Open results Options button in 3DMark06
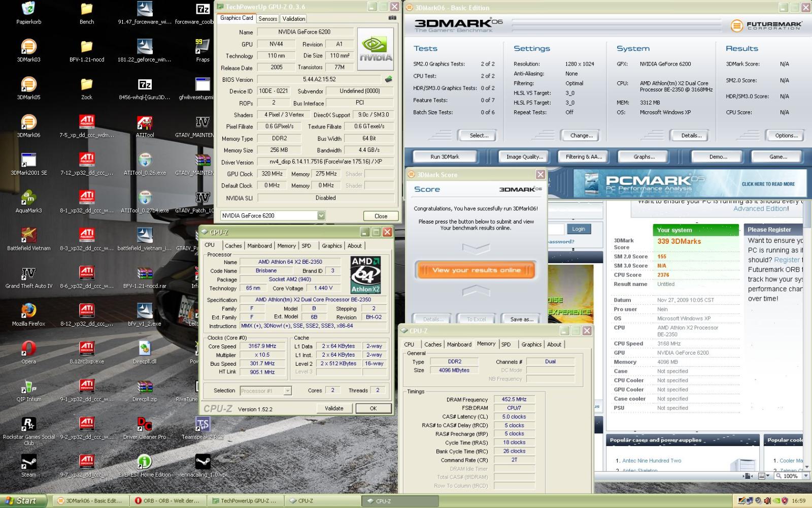The height and width of the screenshot is (508, 812). tap(786, 135)
